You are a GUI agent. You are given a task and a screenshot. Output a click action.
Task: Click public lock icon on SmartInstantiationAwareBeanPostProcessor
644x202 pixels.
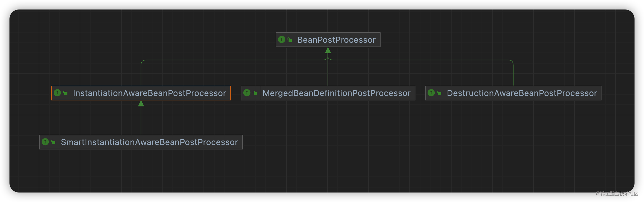click(x=53, y=142)
